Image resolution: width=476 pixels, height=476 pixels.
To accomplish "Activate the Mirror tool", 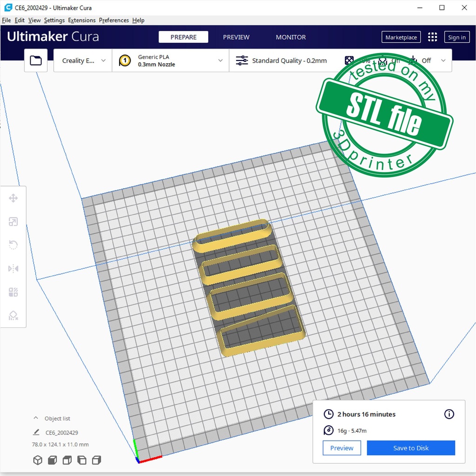I will [x=13, y=269].
